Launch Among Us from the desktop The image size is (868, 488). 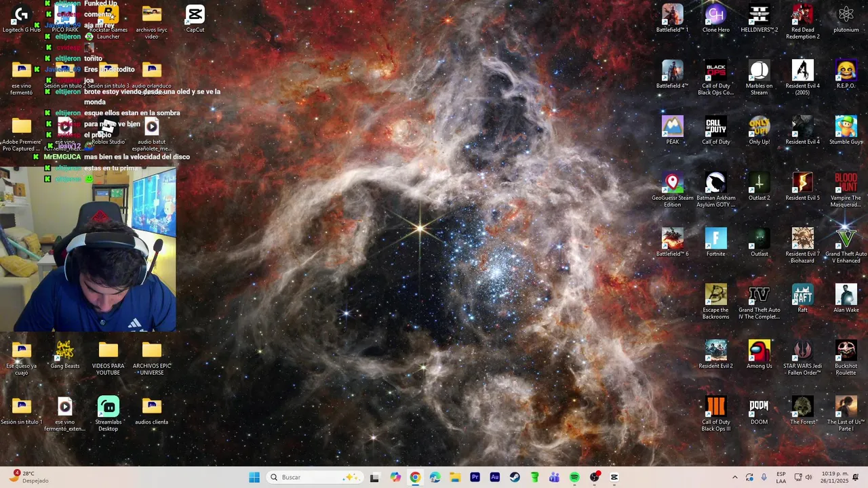(x=759, y=355)
